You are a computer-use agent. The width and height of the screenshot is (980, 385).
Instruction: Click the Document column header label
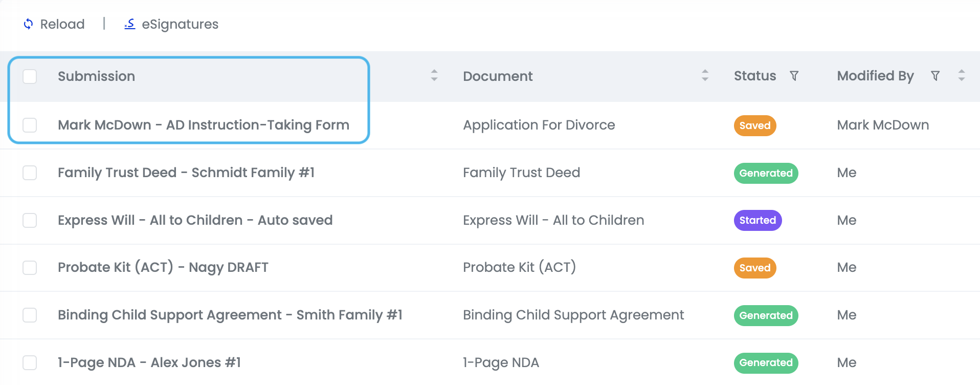click(498, 76)
